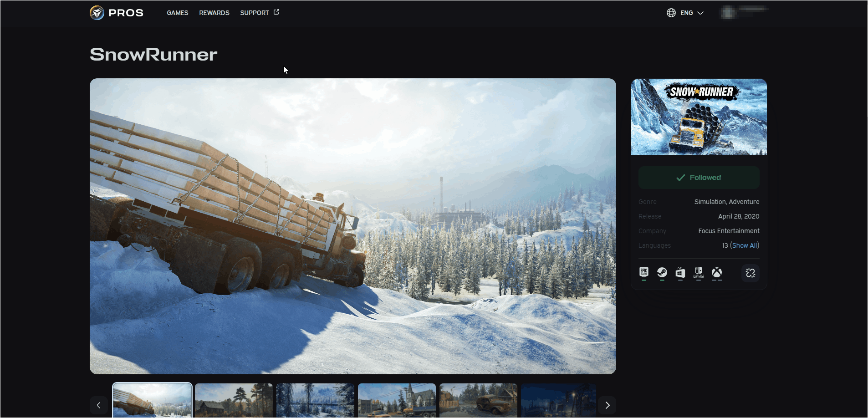Viewport: 868px width, 418px height.
Task: Collapse carousel using left chevron arrow
Action: click(99, 404)
